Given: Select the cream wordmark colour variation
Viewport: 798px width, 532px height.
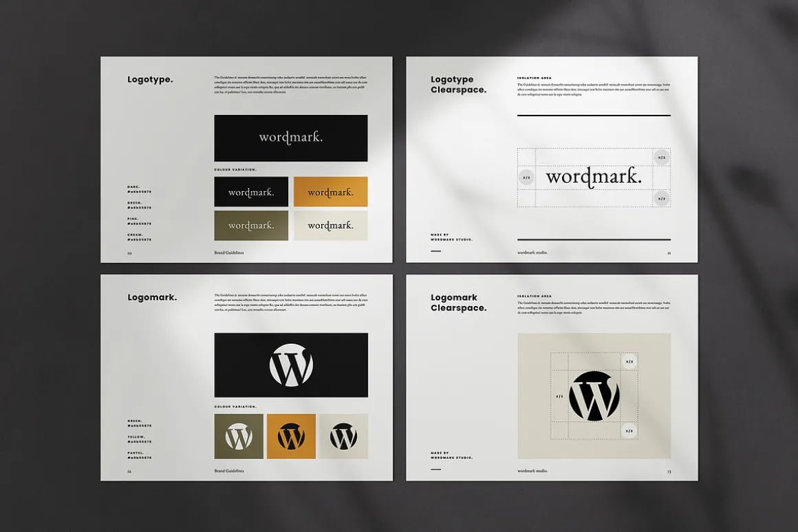Looking at the screenshot, I should click(330, 225).
